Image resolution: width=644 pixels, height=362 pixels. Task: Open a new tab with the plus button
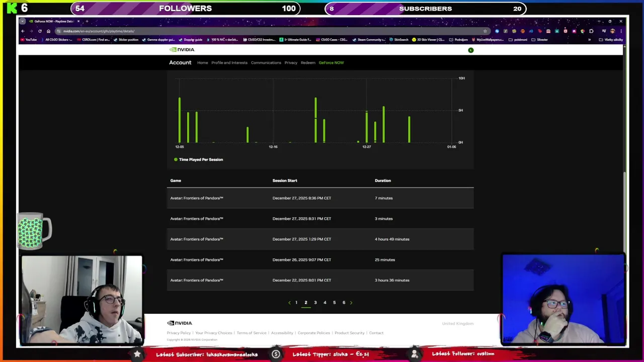(87, 21)
